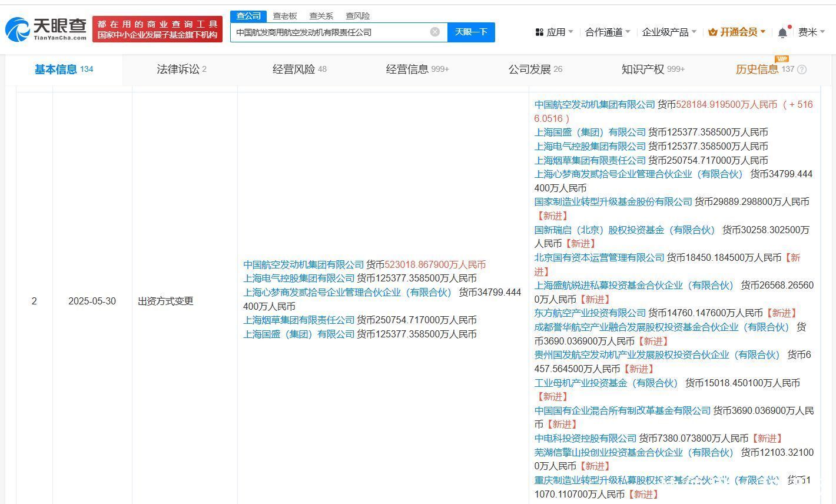Open 工业母机产业投资基金（有限合伙） link

[607, 383]
